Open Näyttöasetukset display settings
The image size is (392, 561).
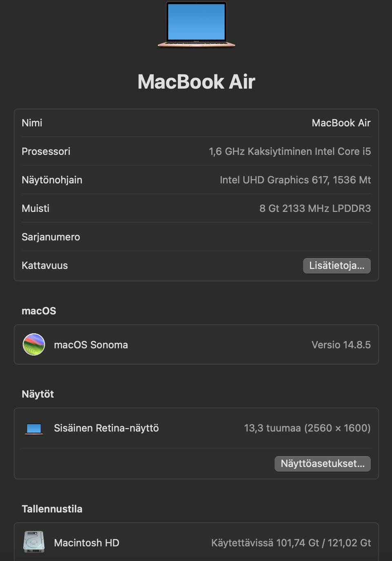[323, 464]
